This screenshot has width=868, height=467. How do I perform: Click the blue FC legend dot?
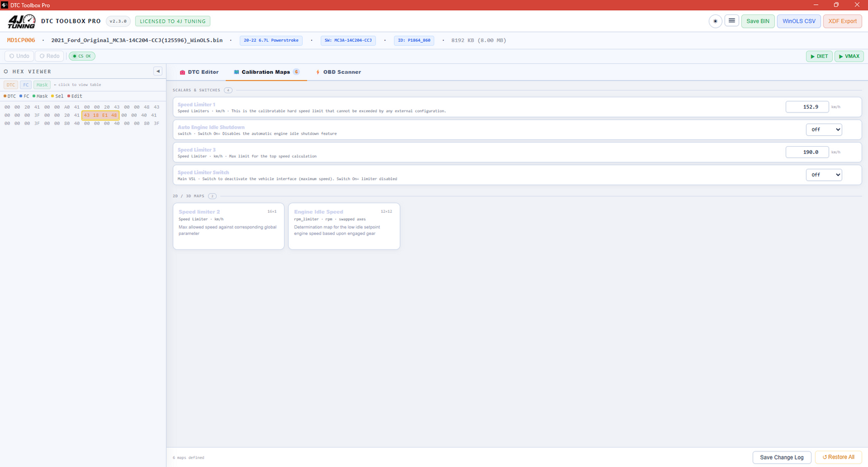(x=21, y=96)
